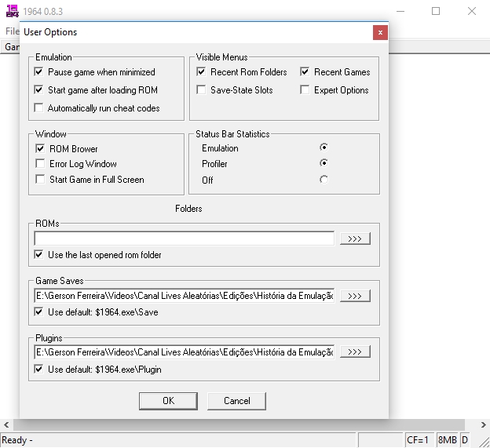
Task: Click the right arrow of horizontal scrollbar
Action: point(483,425)
